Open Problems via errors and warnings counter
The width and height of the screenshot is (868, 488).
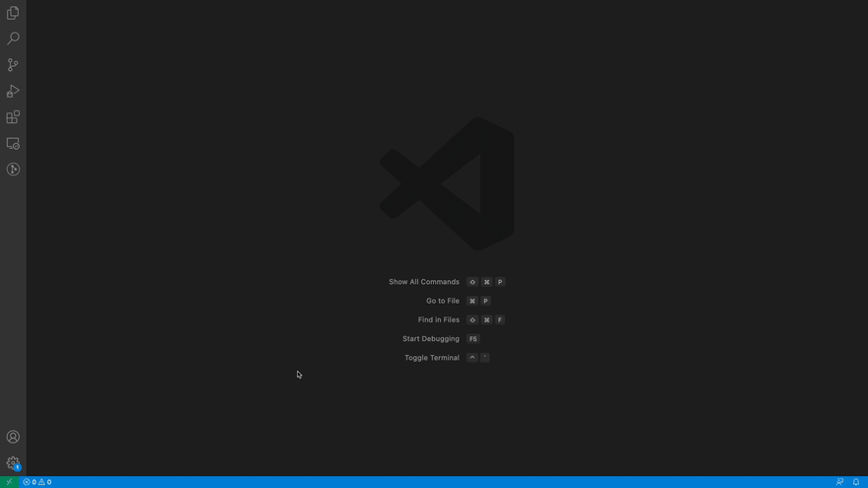tap(37, 482)
